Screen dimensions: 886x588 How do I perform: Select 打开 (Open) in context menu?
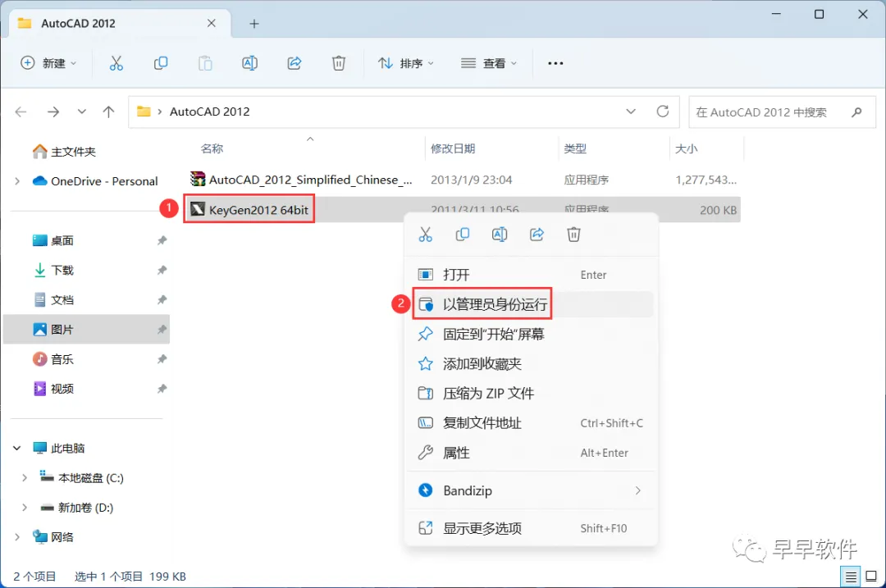tap(531, 275)
